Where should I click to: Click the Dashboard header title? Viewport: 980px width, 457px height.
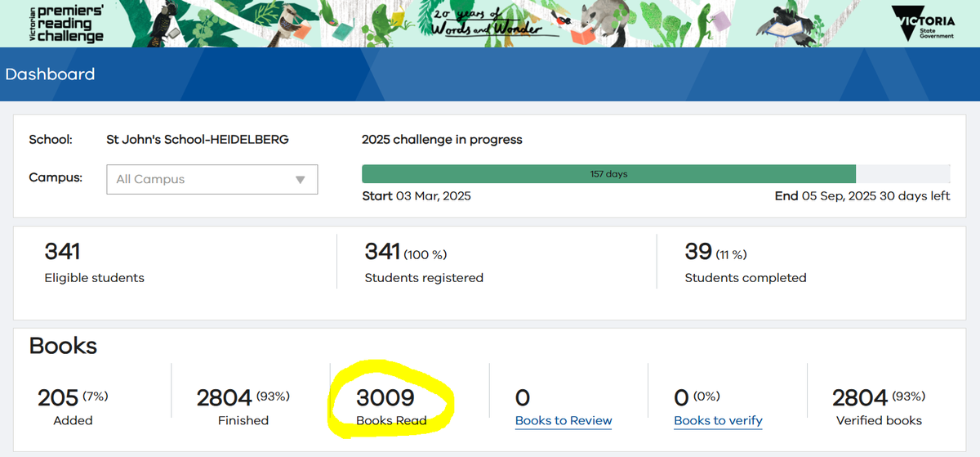50,74
